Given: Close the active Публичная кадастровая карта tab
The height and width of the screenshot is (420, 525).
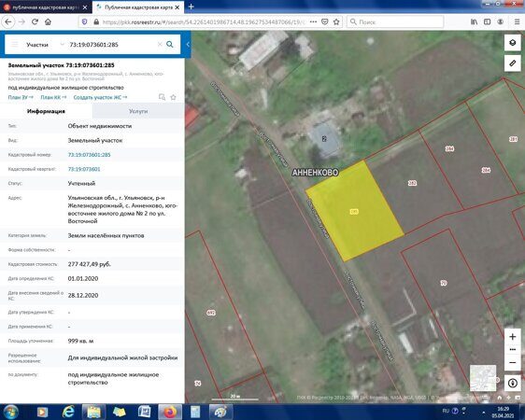Looking at the screenshot, I should point(177,7).
